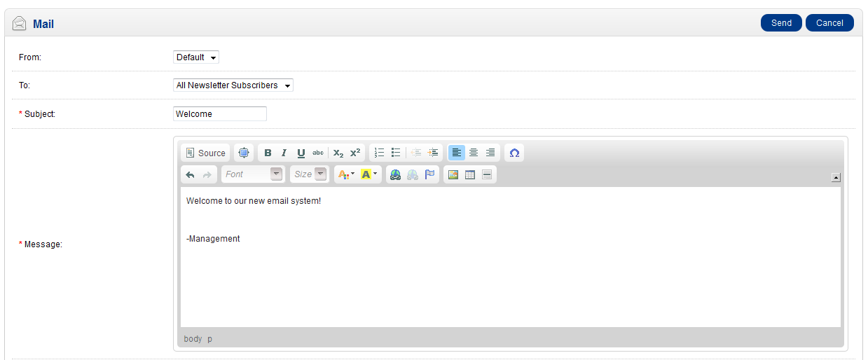Viewport: 868px width, 360px height.
Task: Toggle underline formatting
Action: click(x=301, y=153)
